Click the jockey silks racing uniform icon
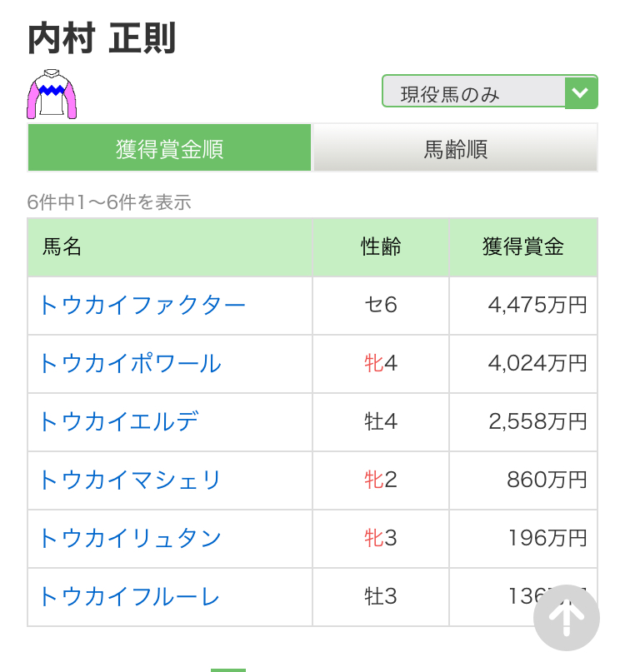The image size is (625, 672). [52, 93]
